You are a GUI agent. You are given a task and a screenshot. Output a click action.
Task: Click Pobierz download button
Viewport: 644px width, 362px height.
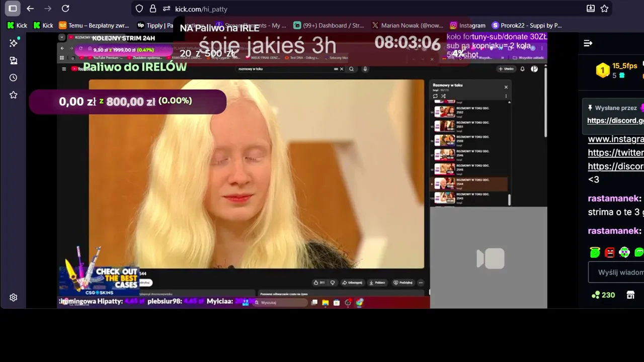coord(377,283)
